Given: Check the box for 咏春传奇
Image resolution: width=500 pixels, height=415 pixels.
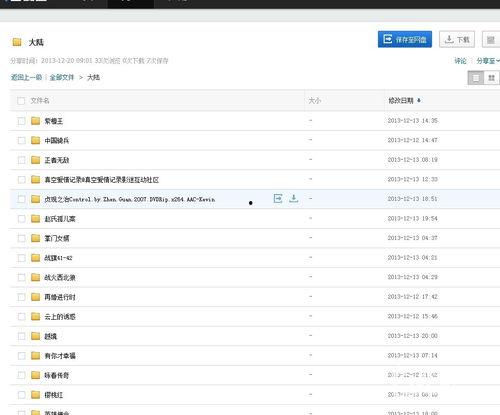Looking at the screenshot, I should pos(21,375).
